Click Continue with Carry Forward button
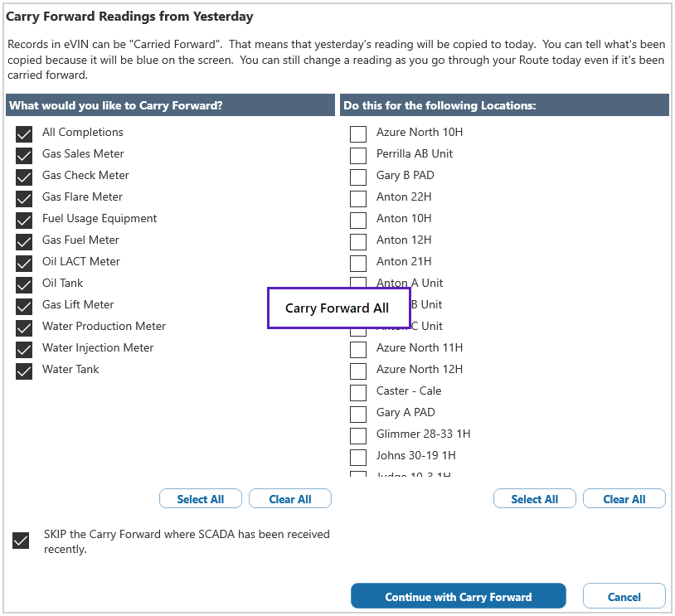This screenshot has width=675, height=616. [x=458, y=597]
